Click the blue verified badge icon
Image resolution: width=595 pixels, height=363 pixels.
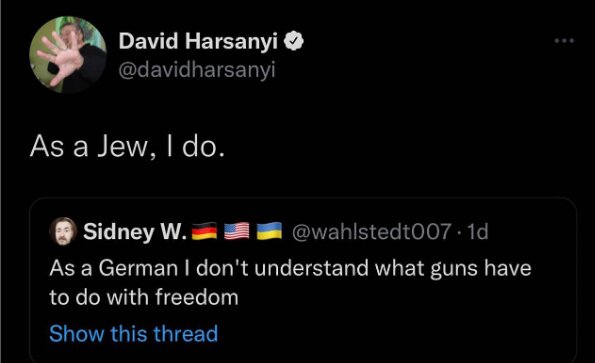(x=294, y=41)
